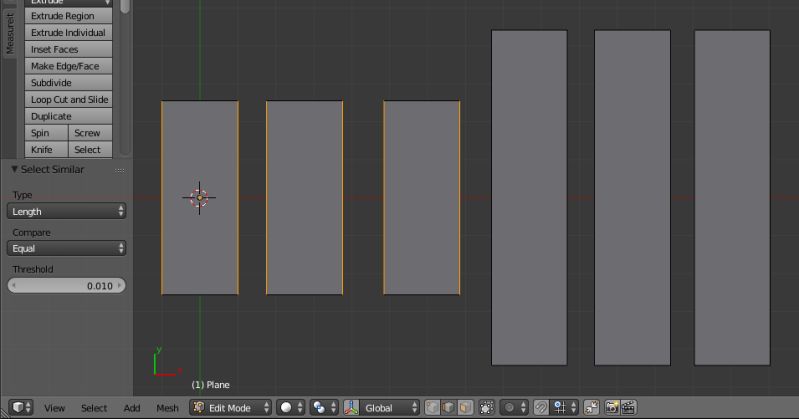
Task: Open the Type dropdown showing Length
Action: pos(66,211)
